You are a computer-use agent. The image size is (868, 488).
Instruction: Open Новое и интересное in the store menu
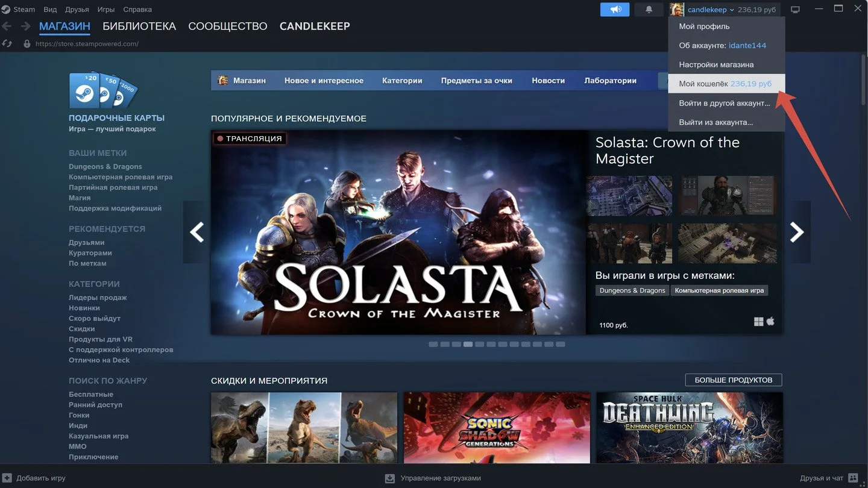click(x=324, y=80)
